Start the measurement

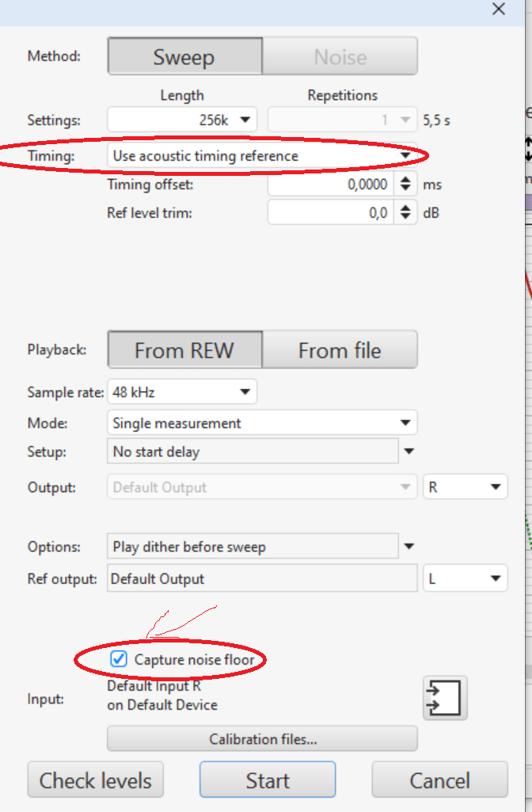click(x=268, y=780)
